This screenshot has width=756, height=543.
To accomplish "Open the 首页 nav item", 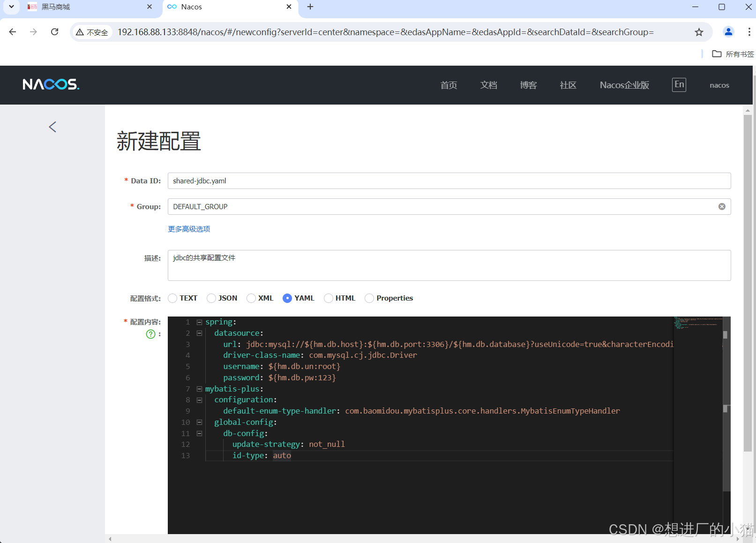I will 449,85.
